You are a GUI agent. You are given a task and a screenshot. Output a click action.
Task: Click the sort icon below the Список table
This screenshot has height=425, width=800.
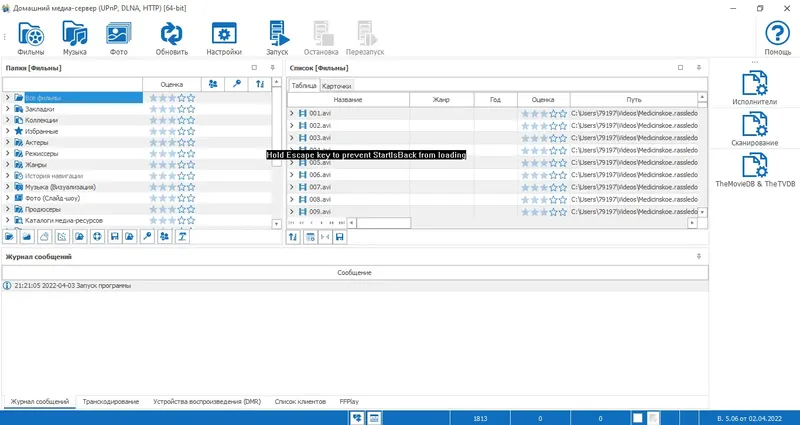pos(293,237)
